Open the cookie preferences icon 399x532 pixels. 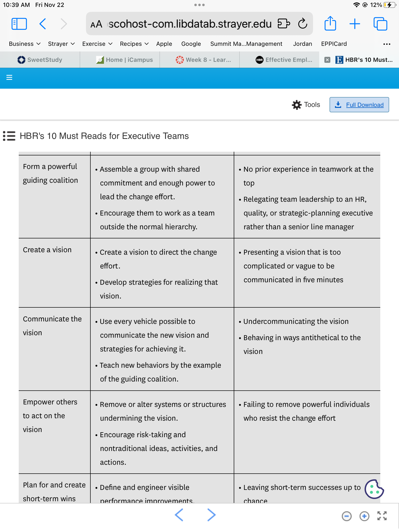click(x=374, y=489)
